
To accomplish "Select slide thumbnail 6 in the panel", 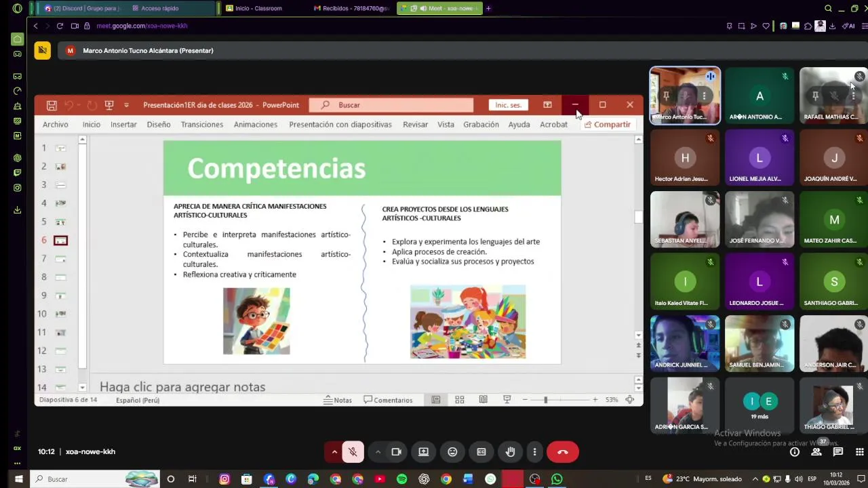I will coord(60,240).
